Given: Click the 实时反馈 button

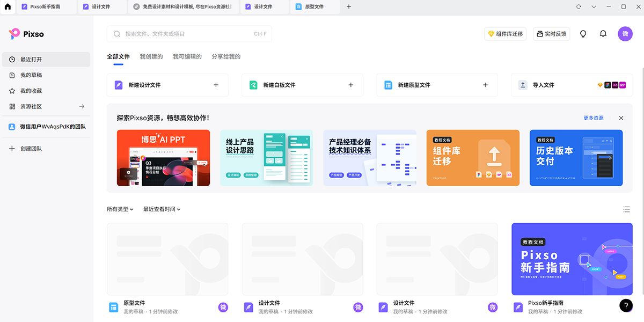Looking at the screenshot, I should (551, 34).
